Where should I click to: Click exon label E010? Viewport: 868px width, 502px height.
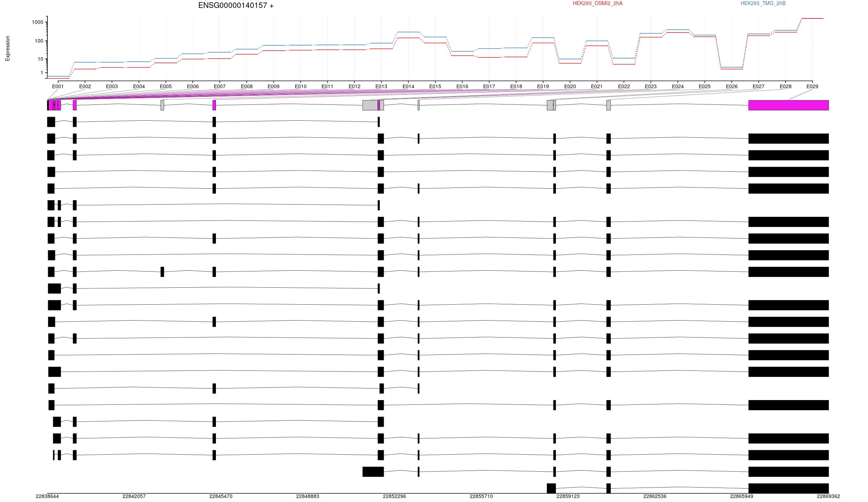pyautogui.click(x=301, y=86)
